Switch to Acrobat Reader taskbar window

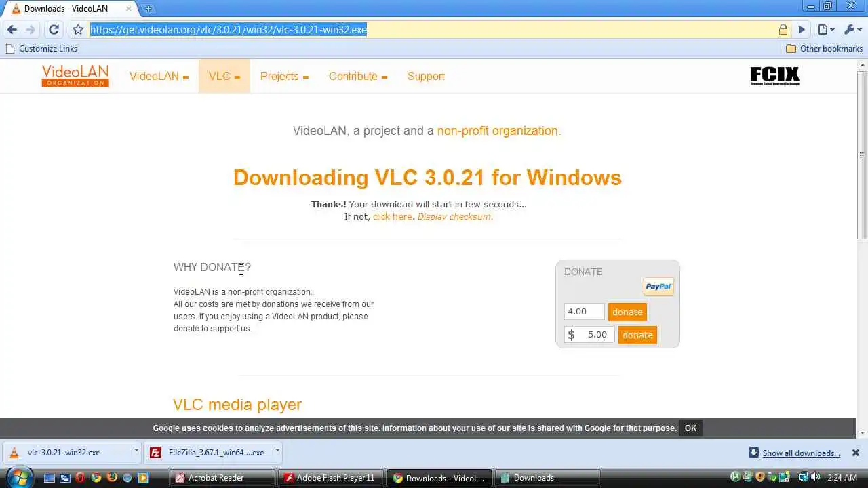tap(222, 478)
